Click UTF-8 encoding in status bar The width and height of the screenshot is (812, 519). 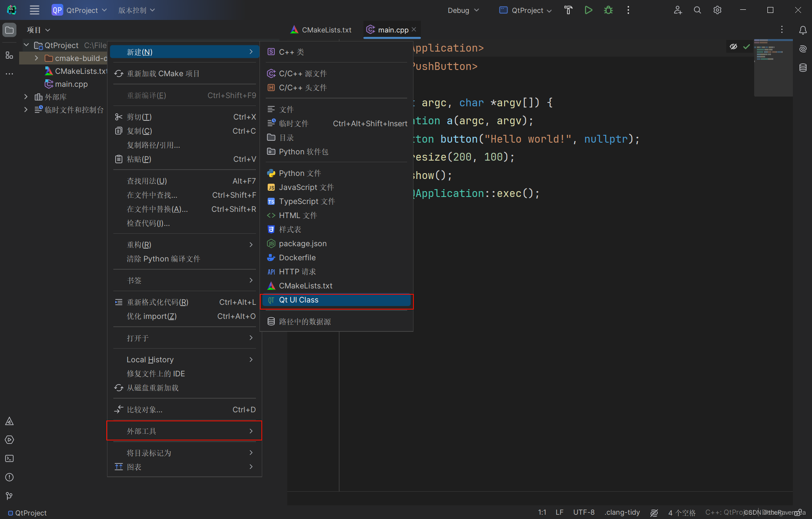[x=584, y=512]
